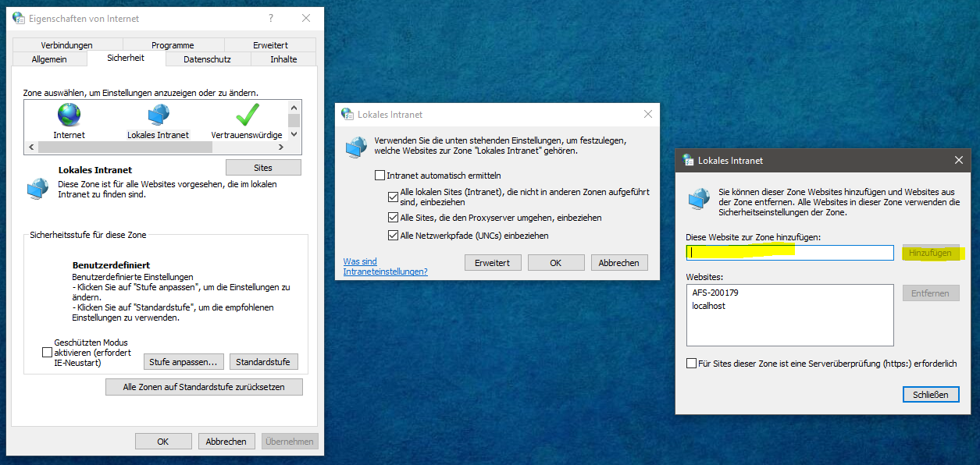Select the Lokales Intranet zone icon

(159, 115)
